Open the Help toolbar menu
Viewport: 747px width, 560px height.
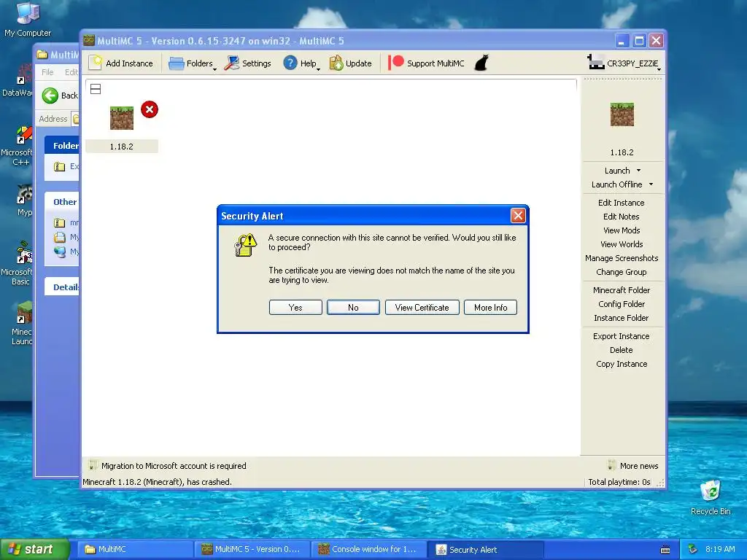coord(301,63)
